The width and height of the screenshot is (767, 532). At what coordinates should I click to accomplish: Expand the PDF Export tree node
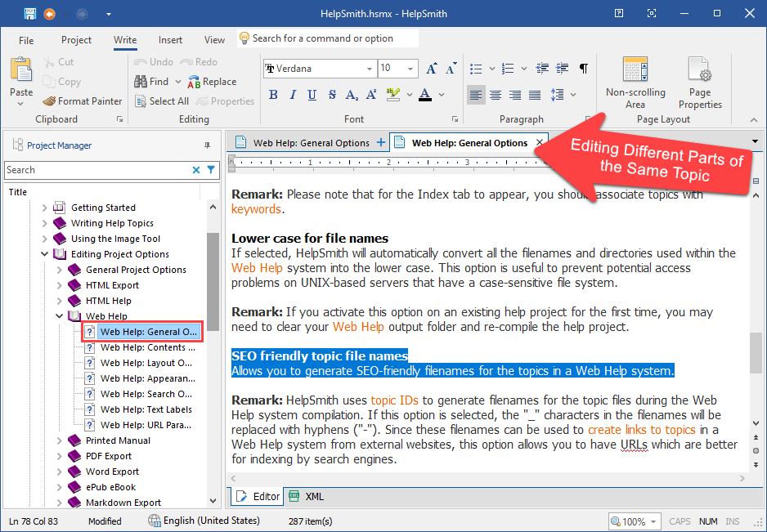coord(59,456)
